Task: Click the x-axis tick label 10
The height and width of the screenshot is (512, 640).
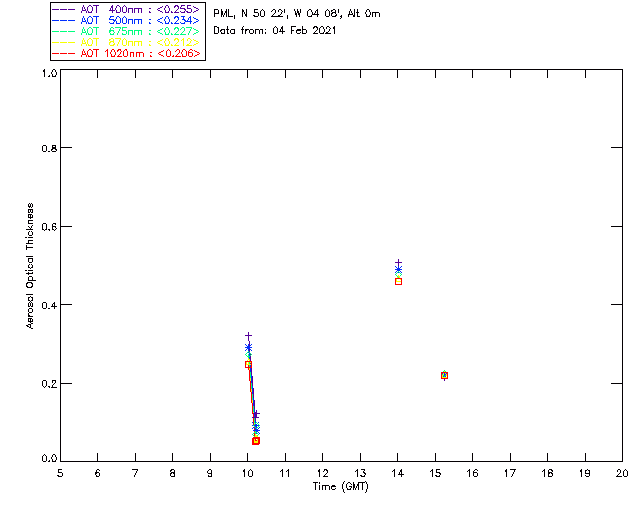Action: 247,473
